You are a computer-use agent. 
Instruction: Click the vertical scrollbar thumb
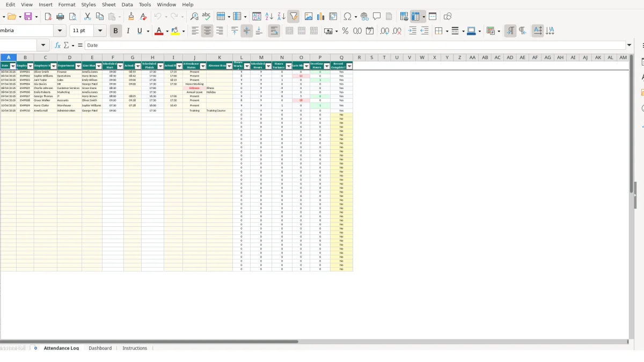tap(632, 123)
